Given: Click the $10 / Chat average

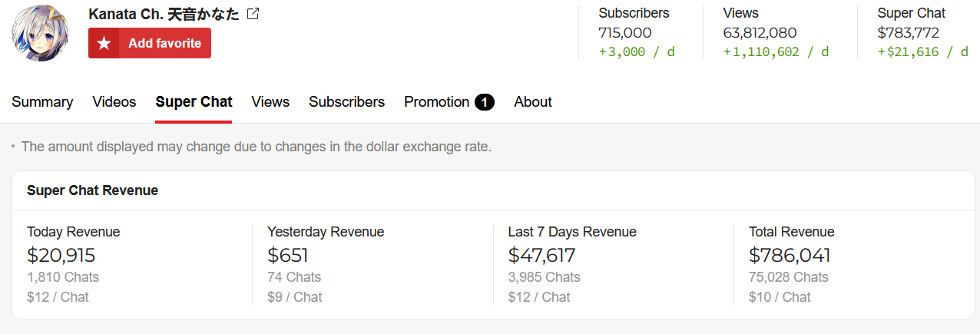Looking at the screenshot, I should (x=780, y=297).
